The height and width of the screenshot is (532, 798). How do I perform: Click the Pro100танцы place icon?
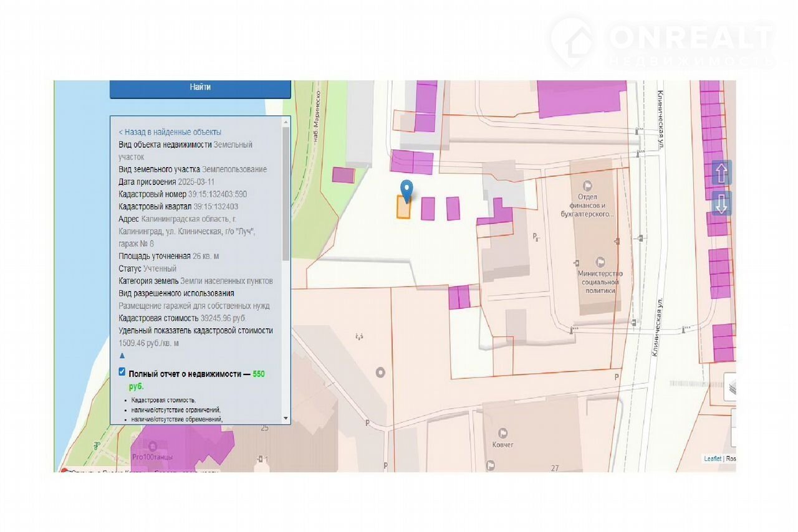(x=153, y=446)
